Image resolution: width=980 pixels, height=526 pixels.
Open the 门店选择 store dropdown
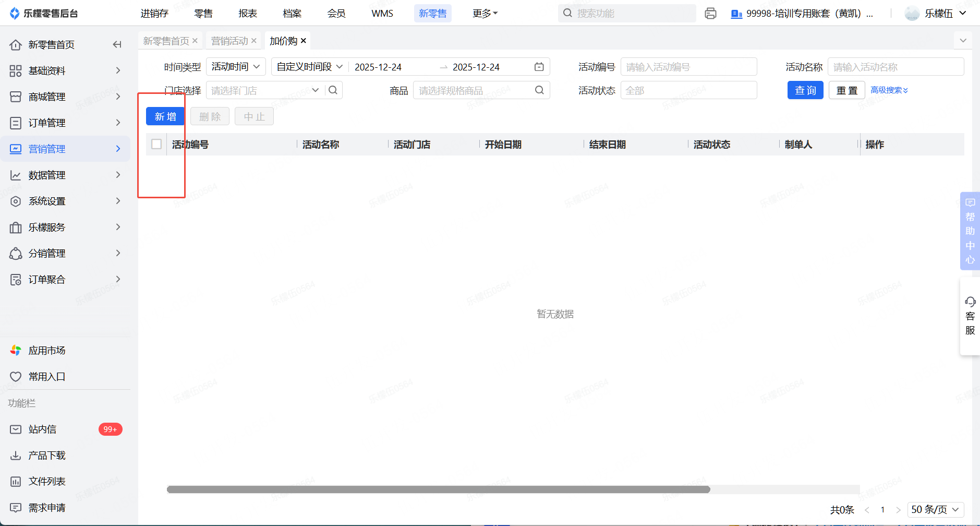(265, 90)
